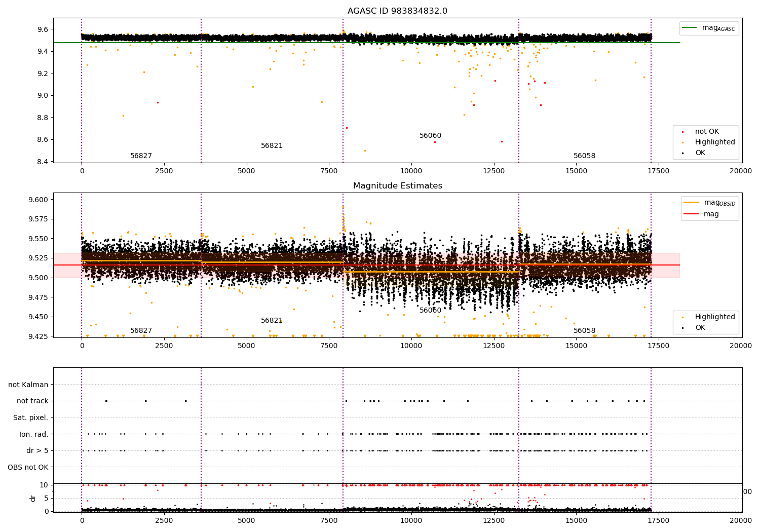Viewport: 760px width, 532px height.
Task: Click the 'dr > 5' axis label
Action: click(37, 450)
